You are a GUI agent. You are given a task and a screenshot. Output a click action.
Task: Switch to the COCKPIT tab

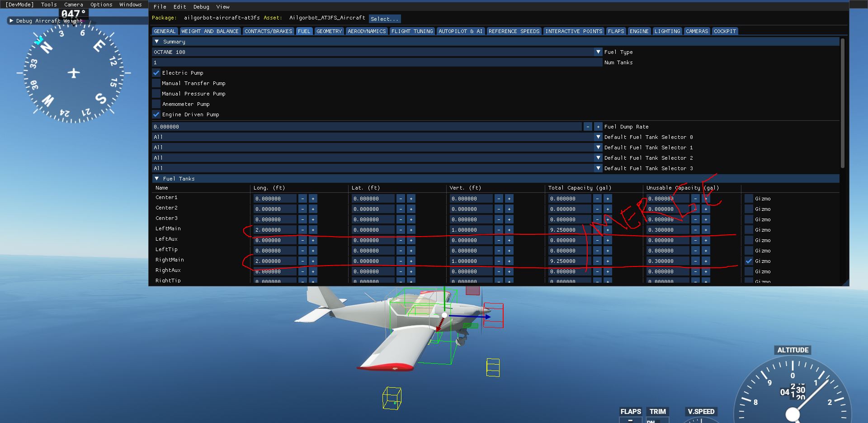tap(725, 31)
